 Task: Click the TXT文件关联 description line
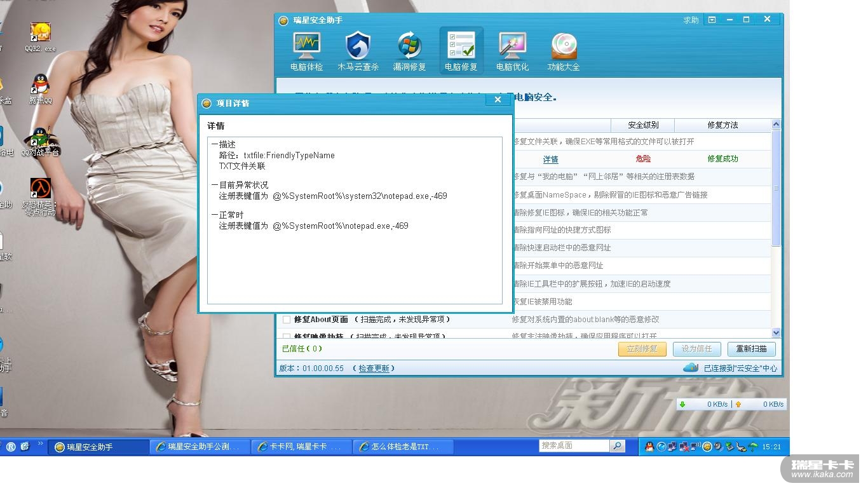click(242, 166)
